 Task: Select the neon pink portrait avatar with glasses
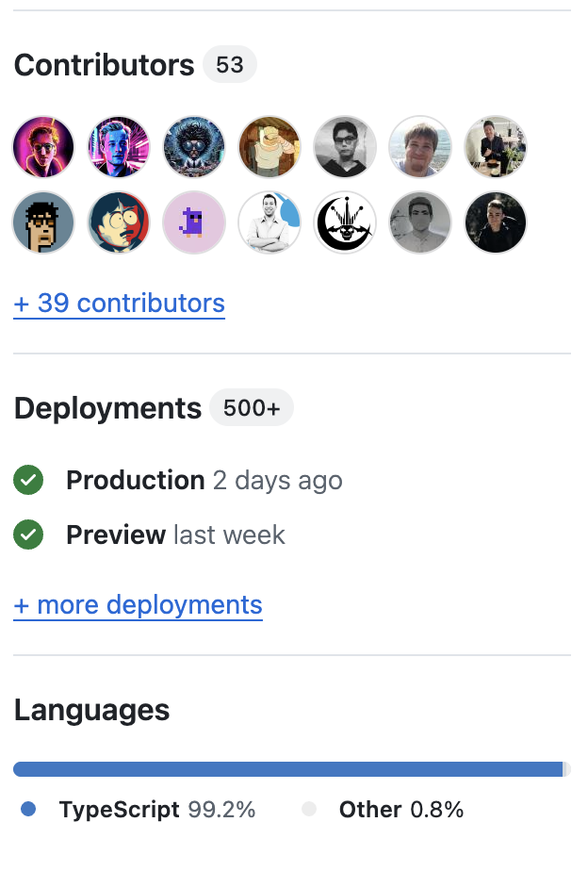click(x=43, y=148)
